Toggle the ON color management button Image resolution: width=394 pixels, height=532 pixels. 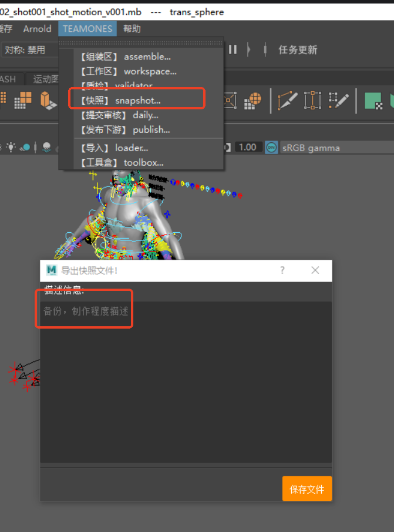click(271, 148)
